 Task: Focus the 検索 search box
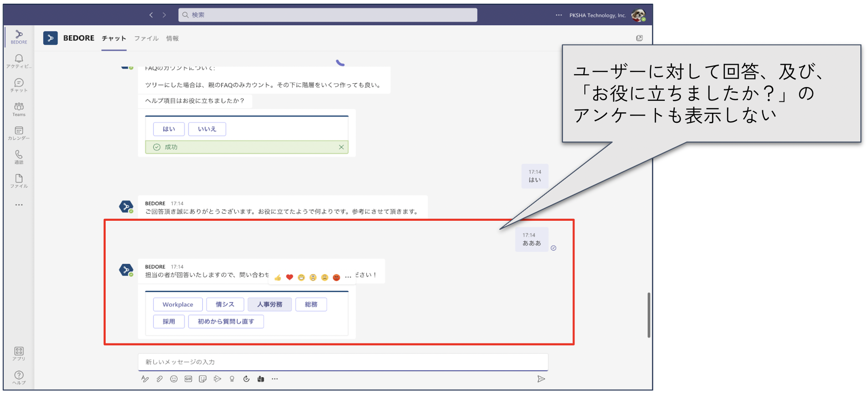[328, 15]
